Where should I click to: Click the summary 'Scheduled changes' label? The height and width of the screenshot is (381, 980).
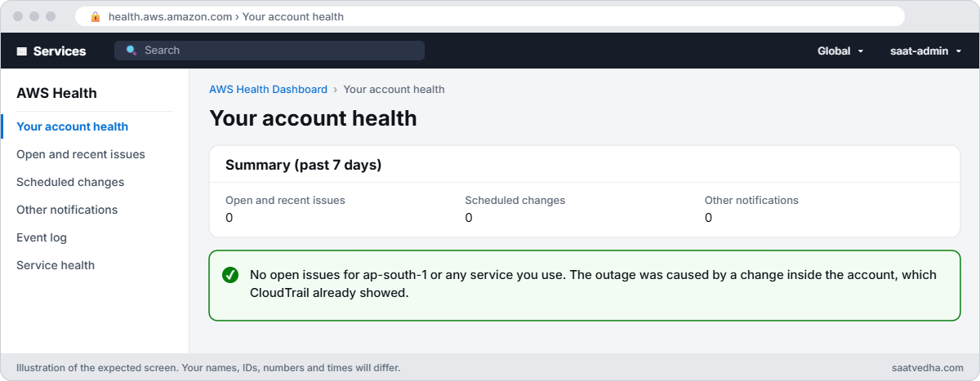coord(514,200)
